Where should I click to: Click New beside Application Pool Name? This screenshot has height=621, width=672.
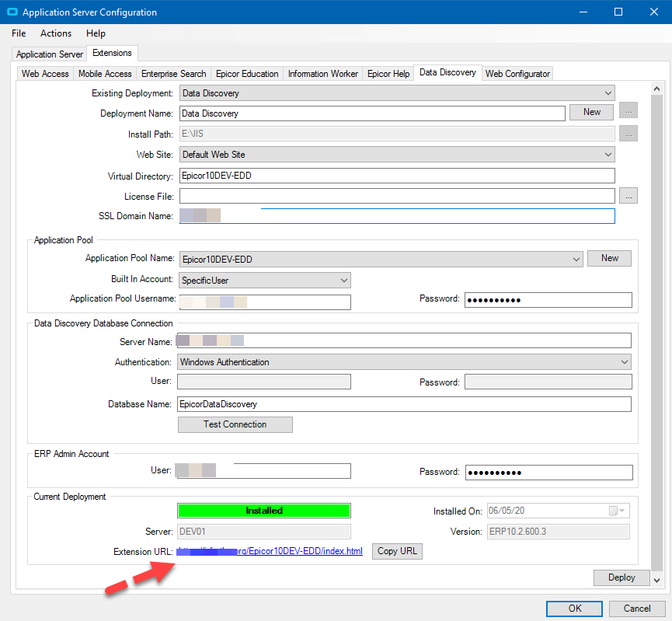click(x=609, y=258)
